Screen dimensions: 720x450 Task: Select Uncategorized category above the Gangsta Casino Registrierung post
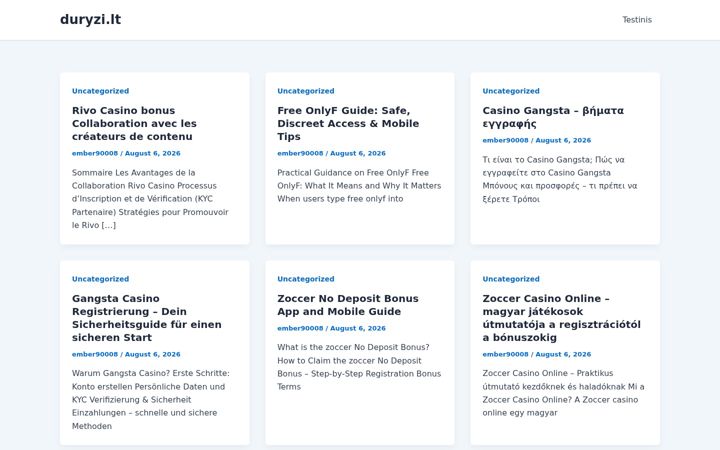[x=101, y=279]
